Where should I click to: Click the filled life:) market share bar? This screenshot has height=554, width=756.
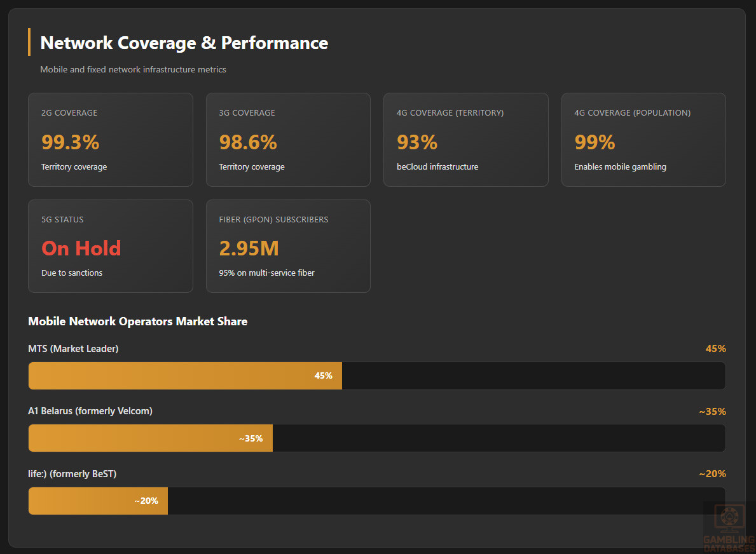click(98, 501)
